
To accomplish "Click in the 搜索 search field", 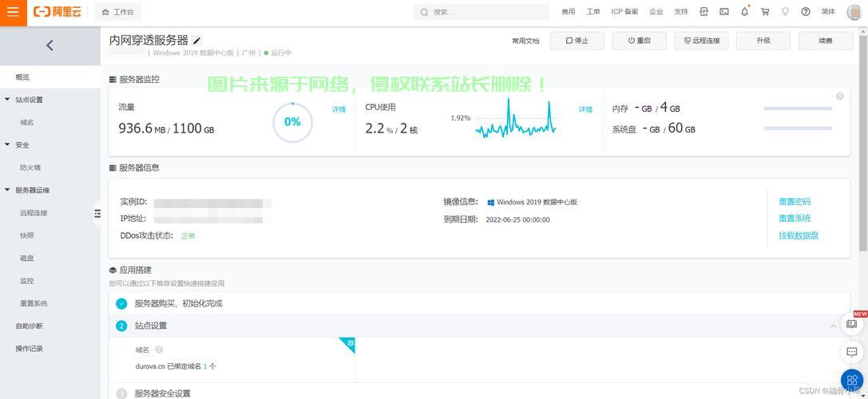I will [x=487, y=12].
